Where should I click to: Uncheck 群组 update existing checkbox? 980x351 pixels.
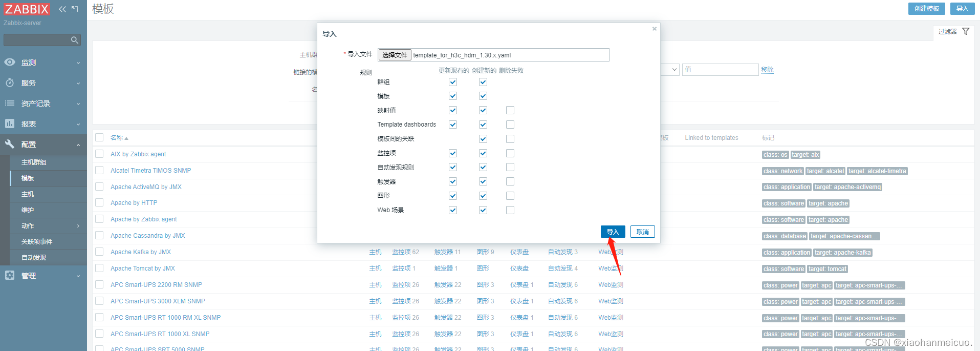point(453,82)
